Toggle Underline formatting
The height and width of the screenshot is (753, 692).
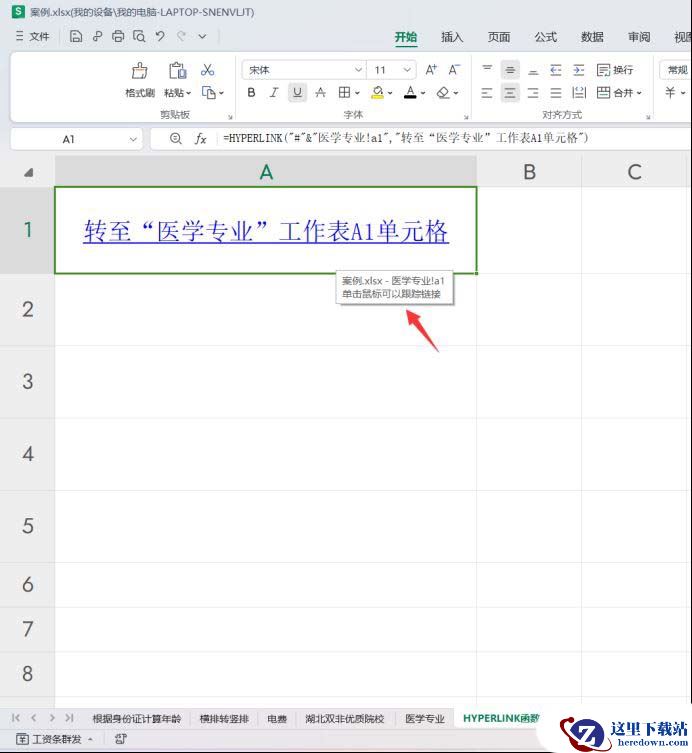[297, 93]
